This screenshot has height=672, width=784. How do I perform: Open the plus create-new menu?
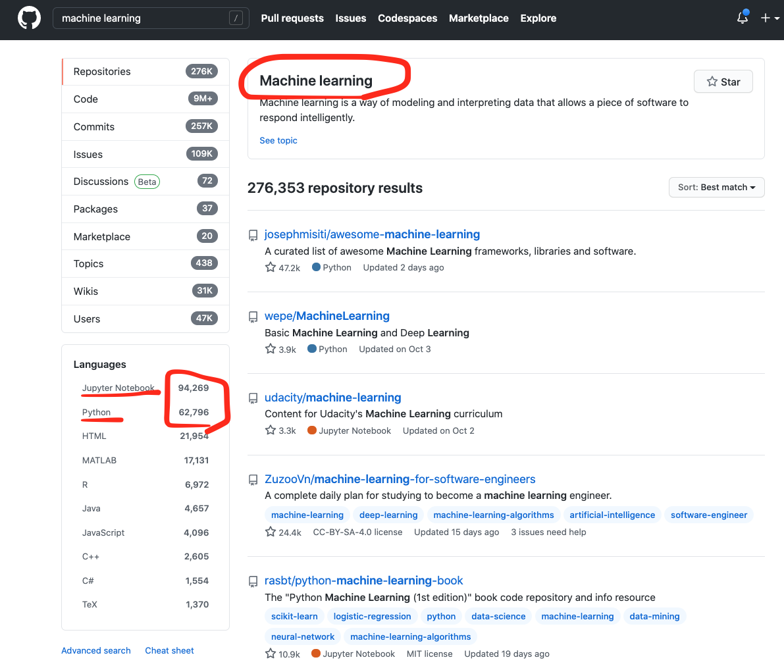pos(770,18)
